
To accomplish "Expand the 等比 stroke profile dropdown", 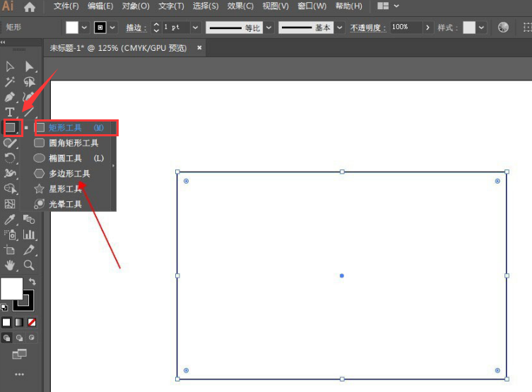I will tap(268, 28).
